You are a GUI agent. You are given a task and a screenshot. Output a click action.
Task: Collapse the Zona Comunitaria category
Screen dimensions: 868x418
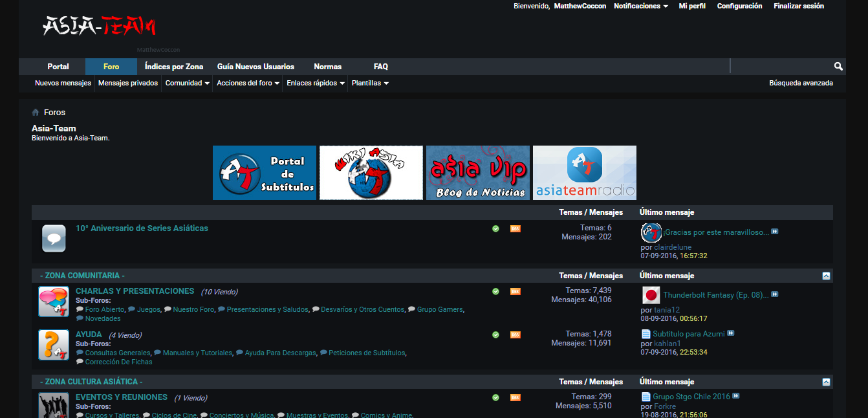pos(826,276)
